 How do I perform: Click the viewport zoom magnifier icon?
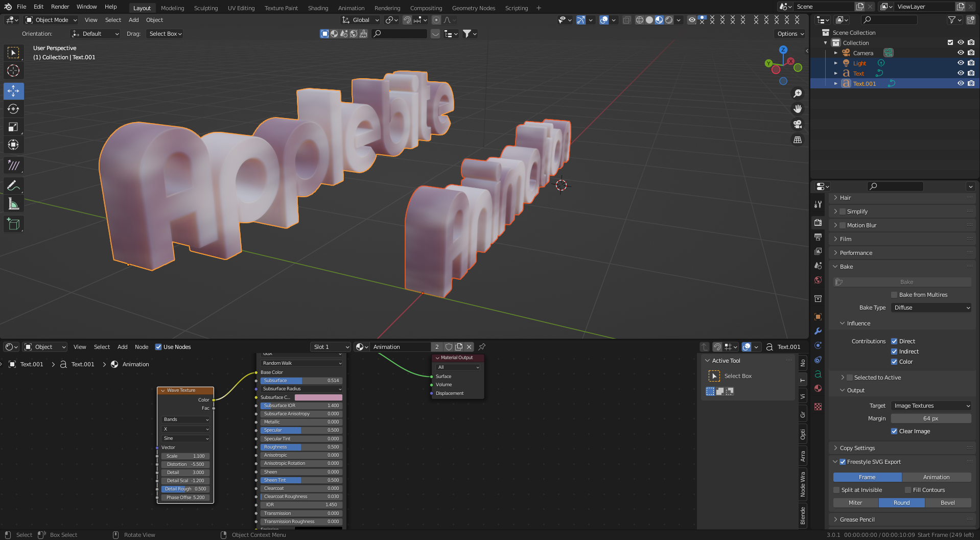(x=797, y=93)
